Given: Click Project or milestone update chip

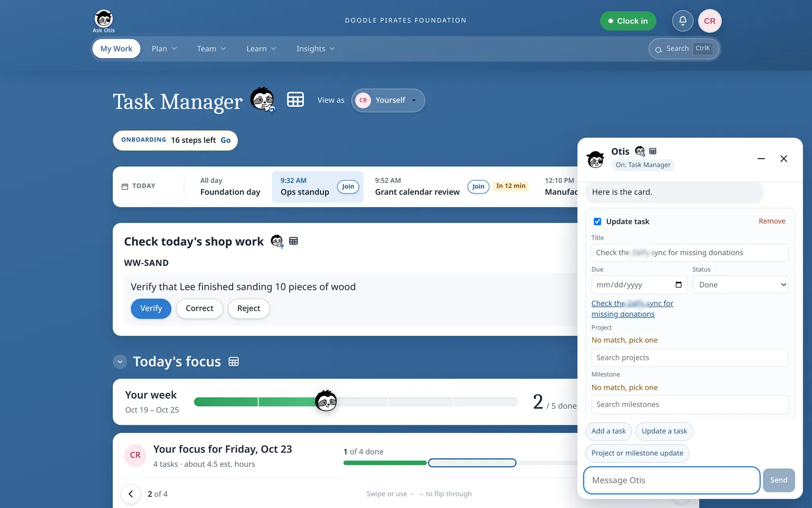Looking at the screenshot, I should (637, 453).
